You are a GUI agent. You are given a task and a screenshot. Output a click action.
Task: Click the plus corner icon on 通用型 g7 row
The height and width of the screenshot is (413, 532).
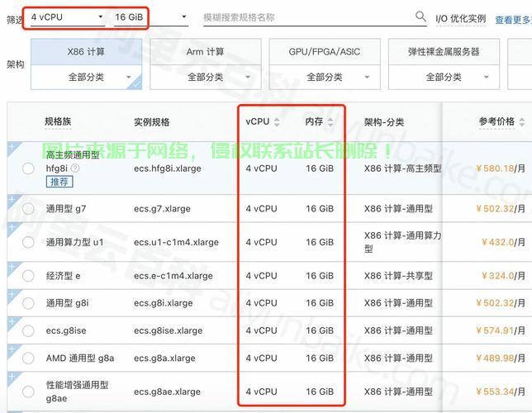[x=12, y=200]
